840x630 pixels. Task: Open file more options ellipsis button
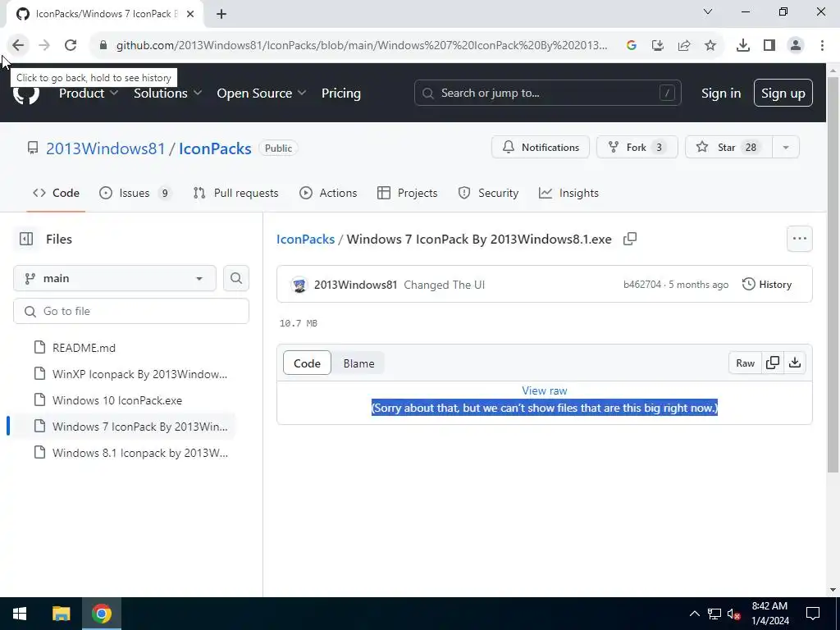tap(800, 239)
